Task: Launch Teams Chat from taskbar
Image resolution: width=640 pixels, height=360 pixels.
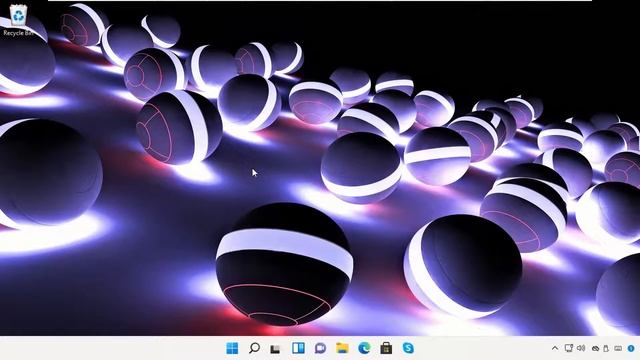Action: 320,348
